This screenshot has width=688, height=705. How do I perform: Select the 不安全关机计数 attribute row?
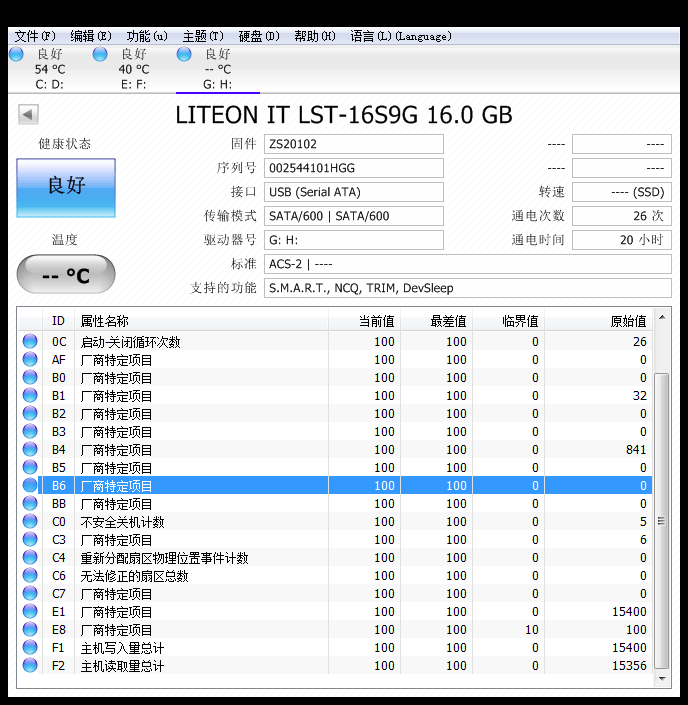click(x=335, y=522)
